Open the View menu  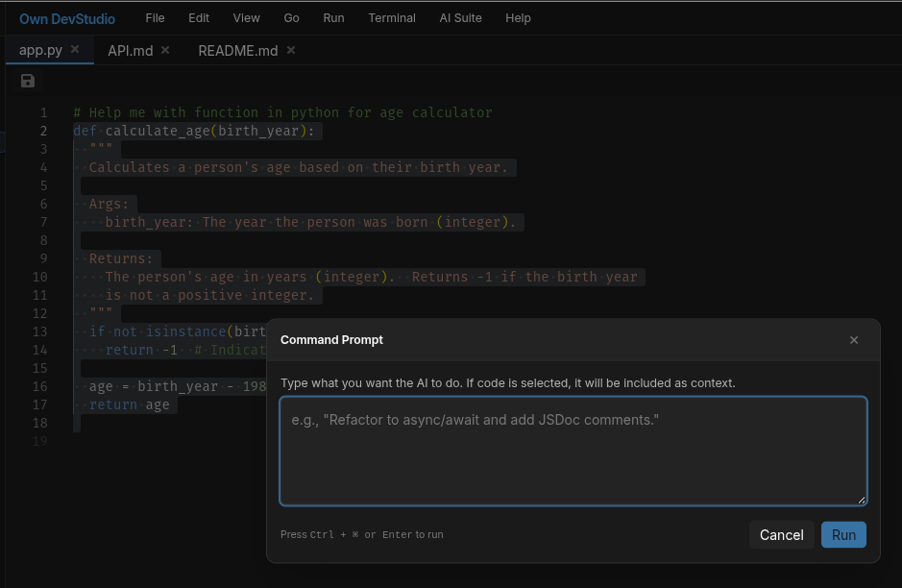point(246,17)
